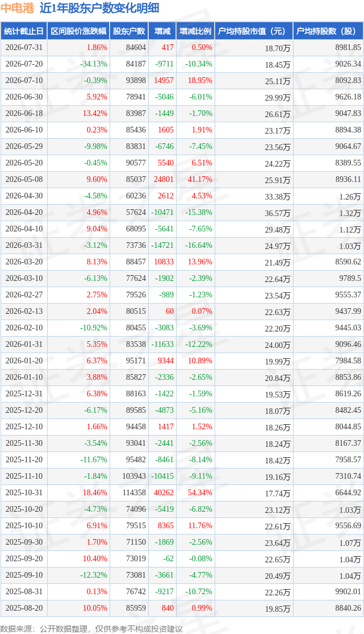This screenshot has width=364, height=634.
Task: Click the 中电港 stock name title
Action: point(18,8)
